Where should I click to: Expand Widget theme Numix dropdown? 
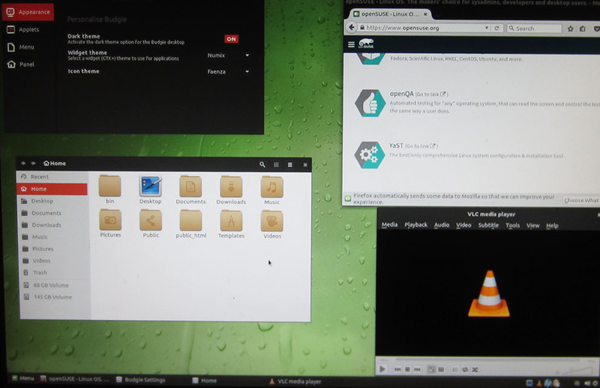tap(228, 55)
